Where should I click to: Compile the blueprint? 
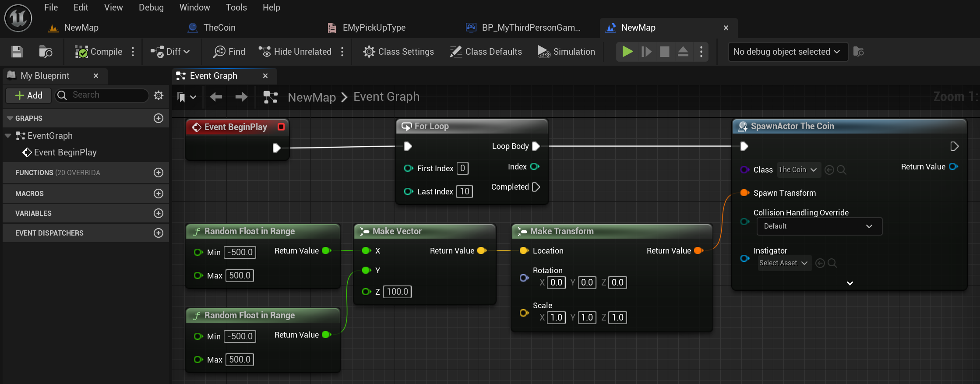click(x=99, y=52)
